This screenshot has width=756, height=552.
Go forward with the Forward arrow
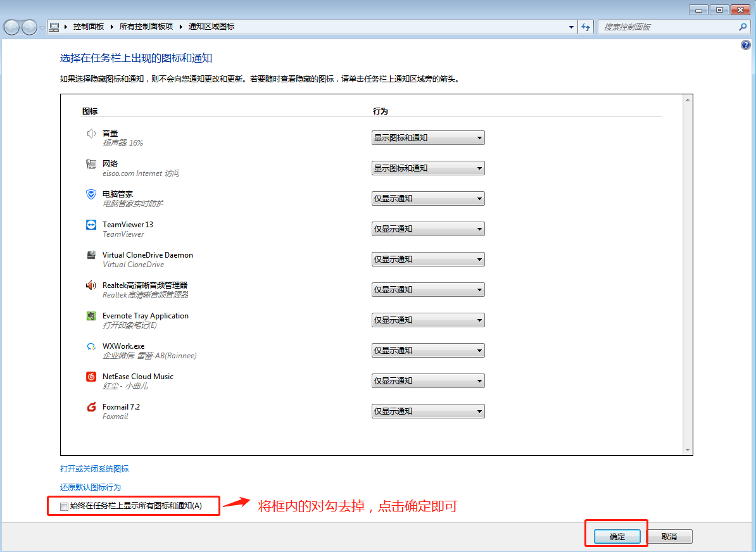click(29, 27)
